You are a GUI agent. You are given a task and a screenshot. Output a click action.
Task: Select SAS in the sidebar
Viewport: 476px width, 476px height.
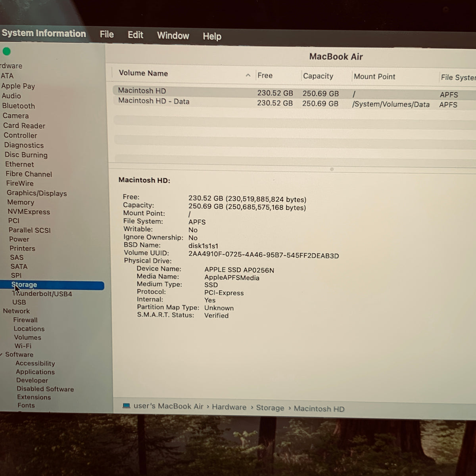click(x=17, y=257)
